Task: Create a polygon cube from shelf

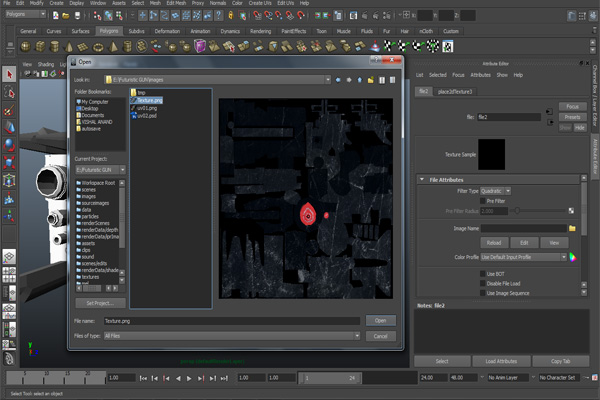Action: pos(40,47)
